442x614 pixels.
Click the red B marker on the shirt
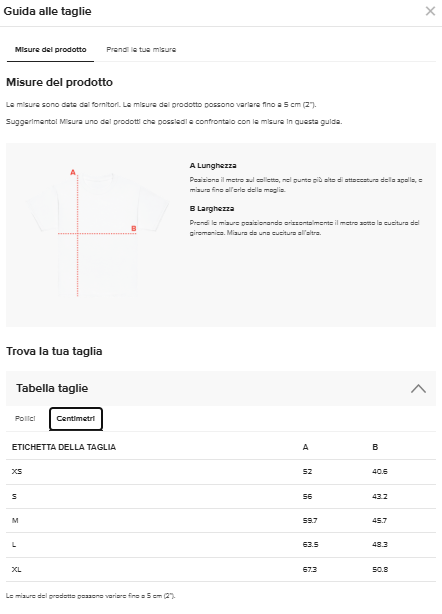(134, 228)
